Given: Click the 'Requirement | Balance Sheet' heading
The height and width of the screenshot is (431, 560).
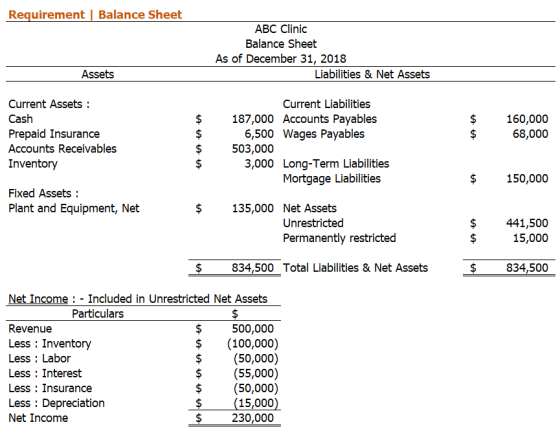Looking at the screenshot, I should click(95, 15).
